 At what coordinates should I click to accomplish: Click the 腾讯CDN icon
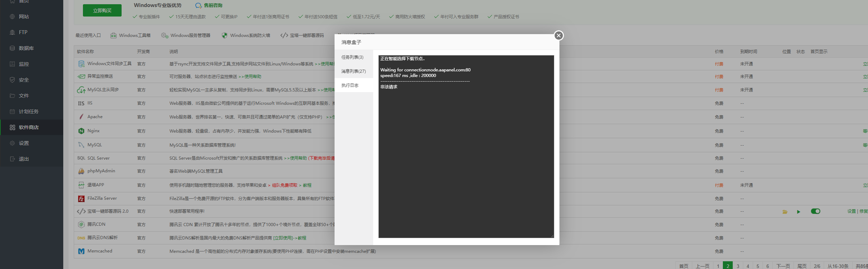[81, 224]
